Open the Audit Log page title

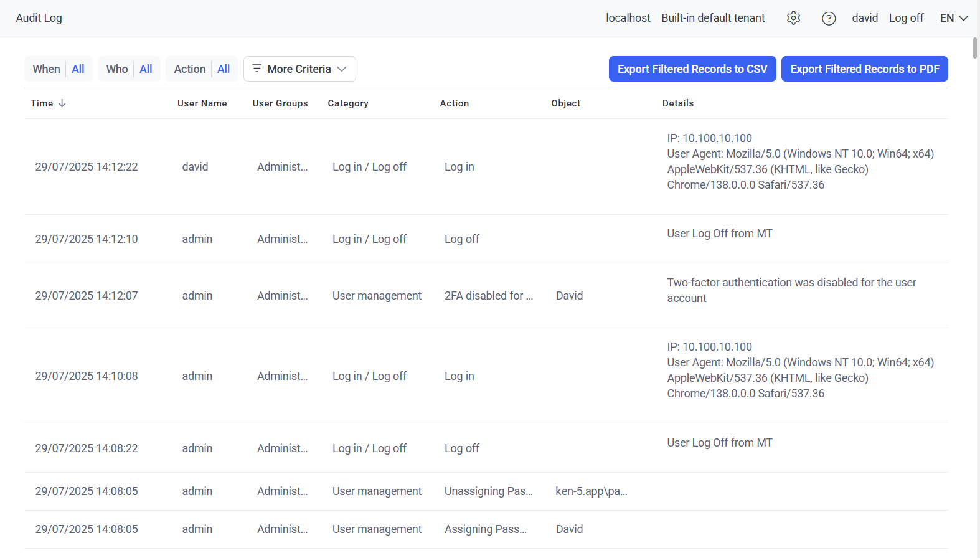coord(39,18)
